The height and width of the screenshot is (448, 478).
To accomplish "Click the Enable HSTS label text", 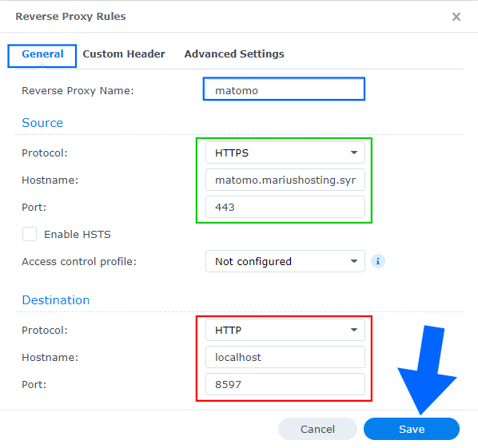I will 77,235.
